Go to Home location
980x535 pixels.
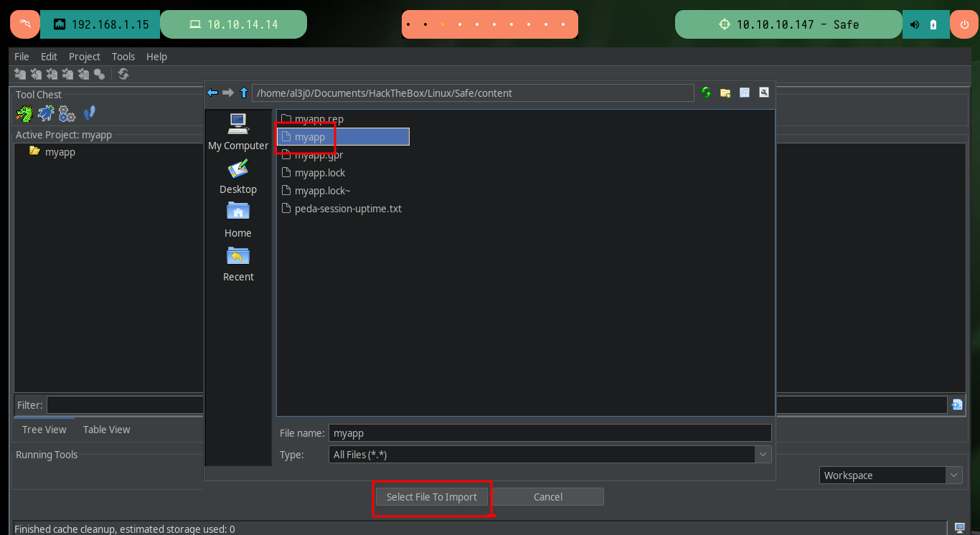pyautogui.click(x=238, y=220)
